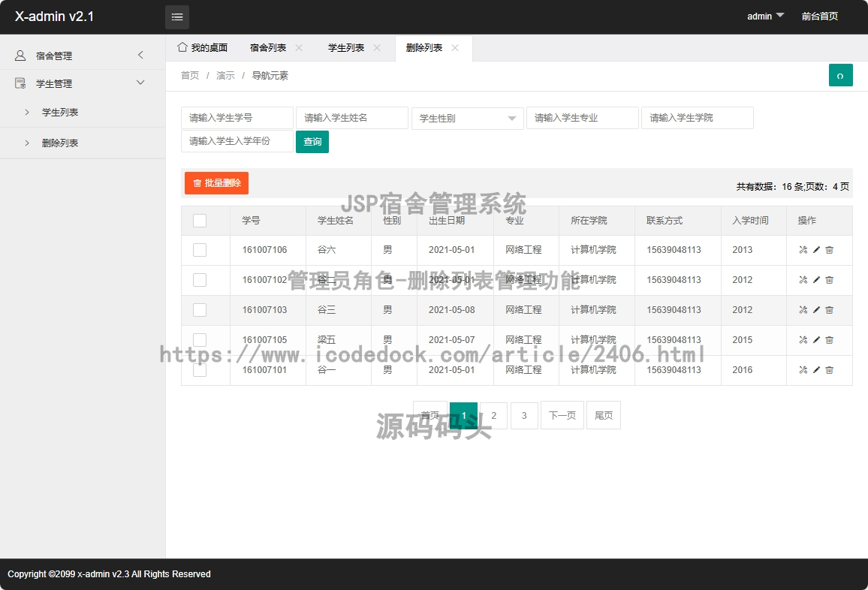This screenshot has height=590, width=868.
Task: Check the select-all checkbox in the table header
Action: point(200,220)
